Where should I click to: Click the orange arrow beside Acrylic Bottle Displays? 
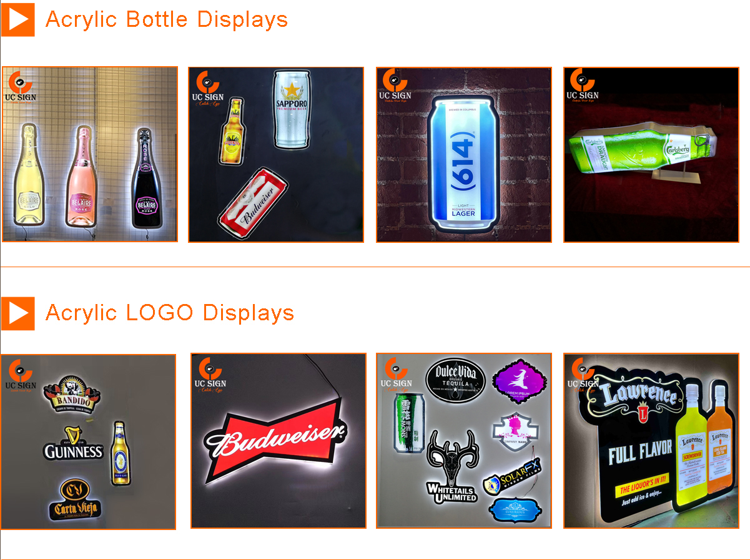coord(17,19)
